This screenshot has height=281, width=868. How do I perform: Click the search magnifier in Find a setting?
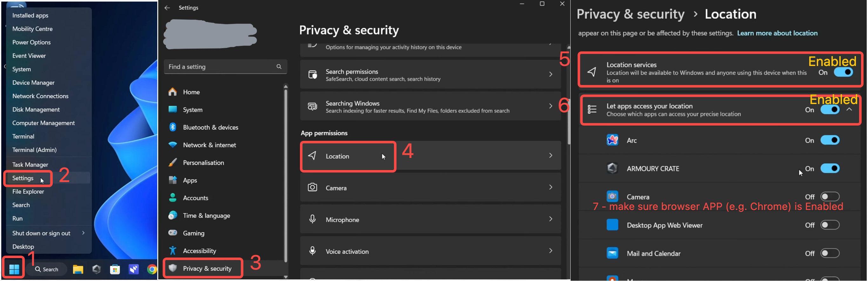(x=279, y=67)
